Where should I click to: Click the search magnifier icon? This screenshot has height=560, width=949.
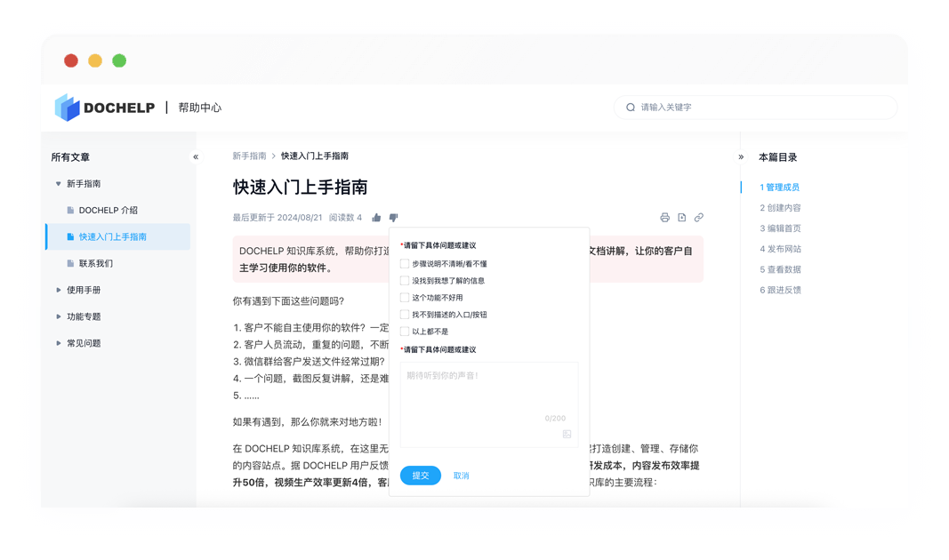pos(631,108)
